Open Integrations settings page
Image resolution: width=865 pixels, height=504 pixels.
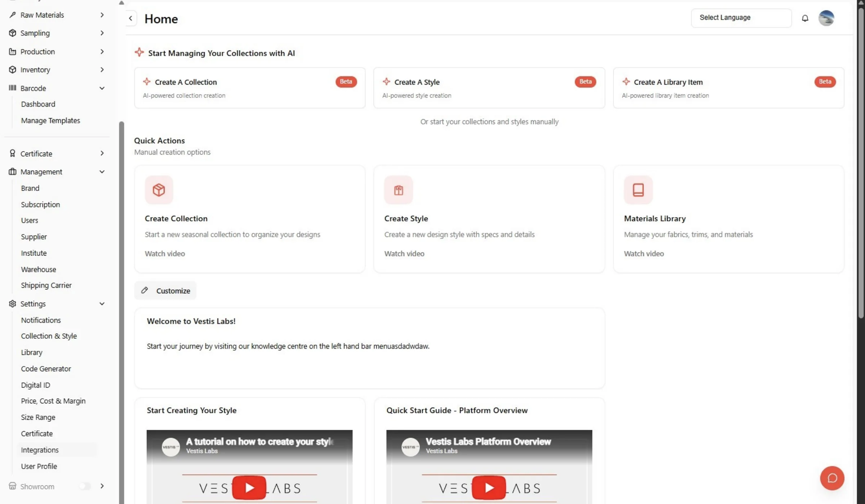(40, 450)
